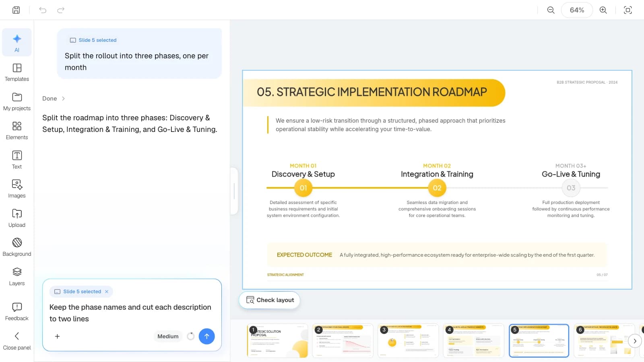Select slide 6 thumbnail
Screen dimensions: 644x362
[604, 341]
